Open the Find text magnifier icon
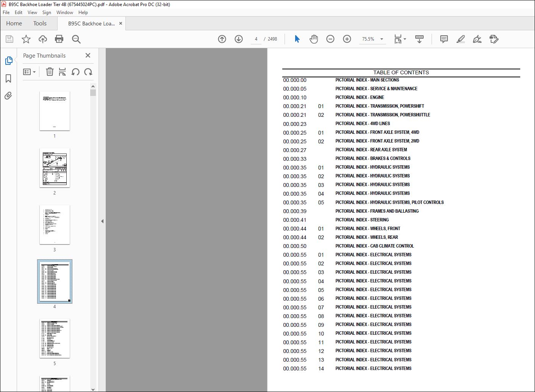This screenshot has width=535, height=392. coord(76,39)
